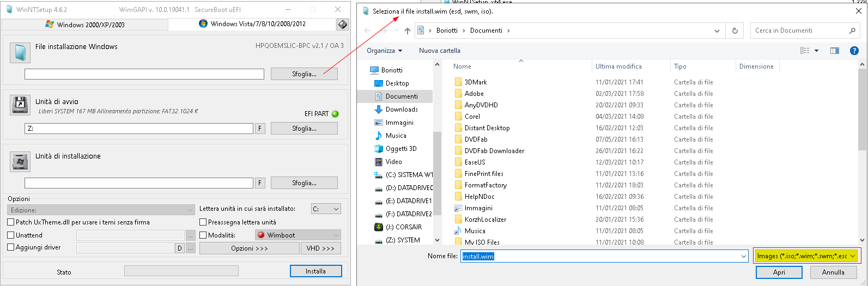This screenshot has width=868, height=286.
Task: Open address bar history dropdown
Action: click(717, 31)
